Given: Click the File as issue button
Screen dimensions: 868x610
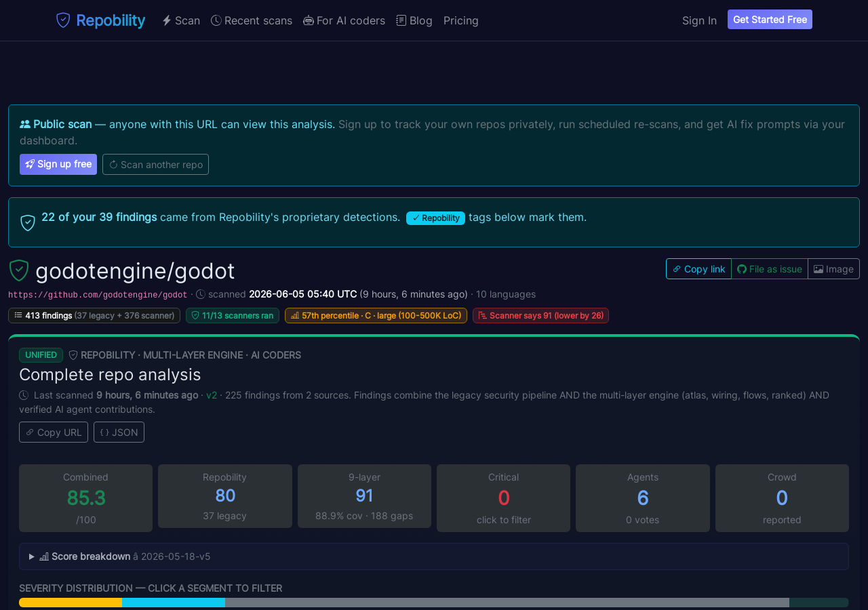Looking at the screenshot, I should point(770,269).
